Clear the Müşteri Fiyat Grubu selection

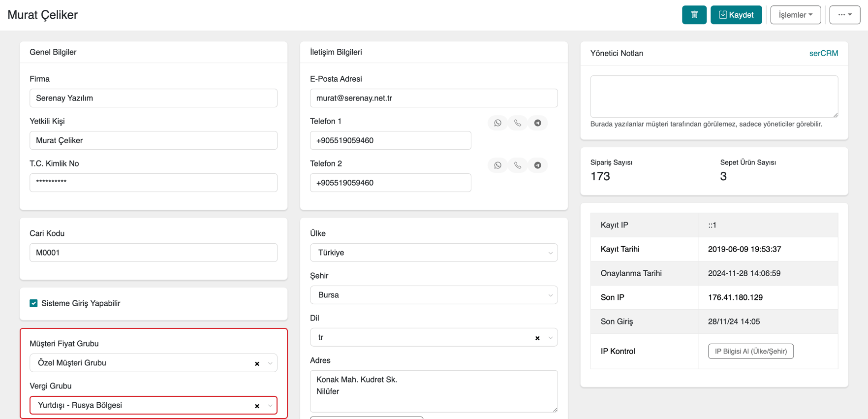(x=257, y=364)
